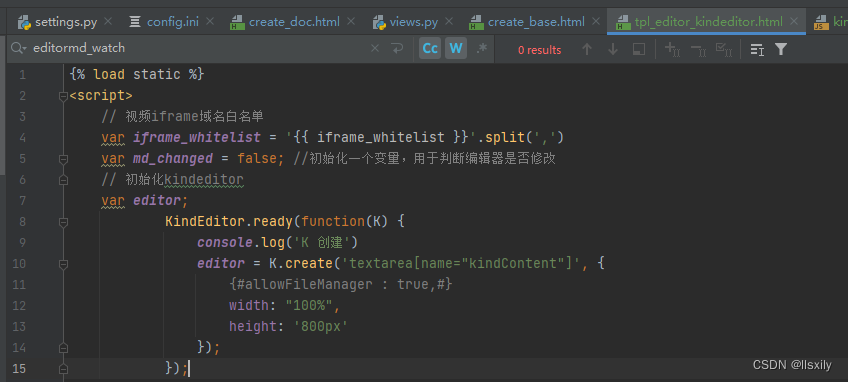Viewport: 848px width, 382px height.
Task: Toggle fold marker on line 6
Action: tap(63, 180)
